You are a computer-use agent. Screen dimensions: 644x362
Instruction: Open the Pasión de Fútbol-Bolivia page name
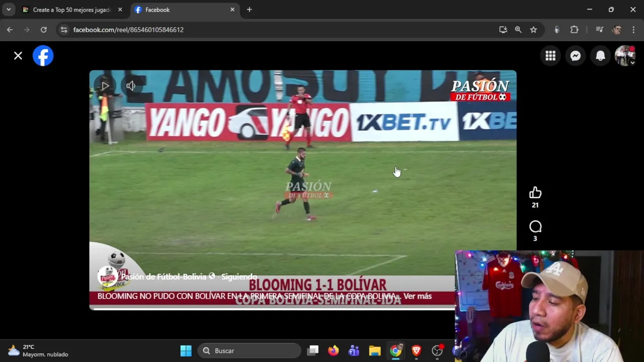[x=164, y=277]
